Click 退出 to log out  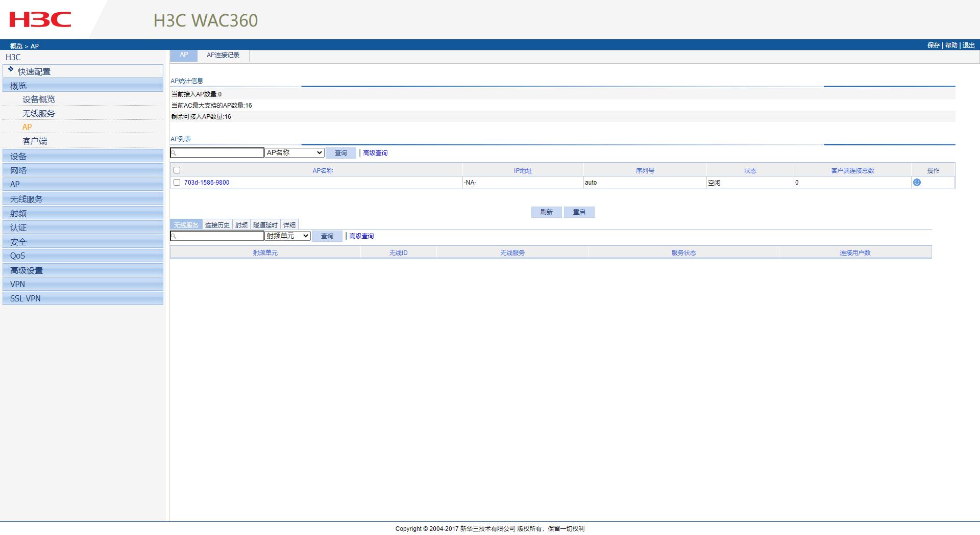[x=969, y=45]
